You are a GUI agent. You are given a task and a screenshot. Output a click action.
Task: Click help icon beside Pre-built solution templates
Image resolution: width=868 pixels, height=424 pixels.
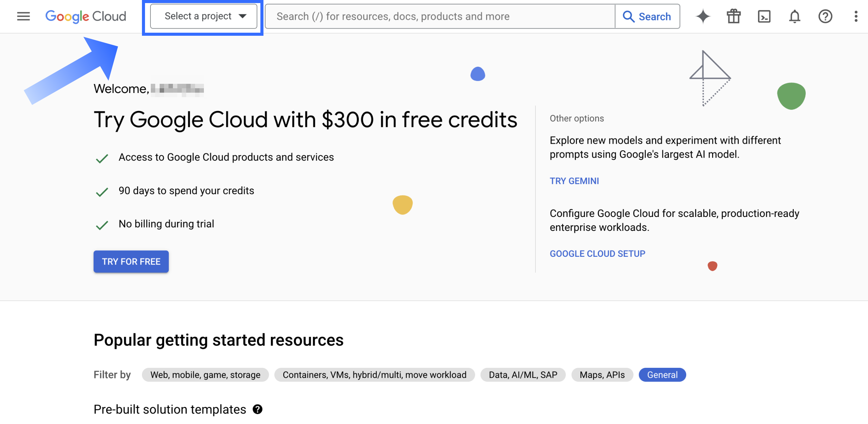pyautogui.click(x=257, y=409)
